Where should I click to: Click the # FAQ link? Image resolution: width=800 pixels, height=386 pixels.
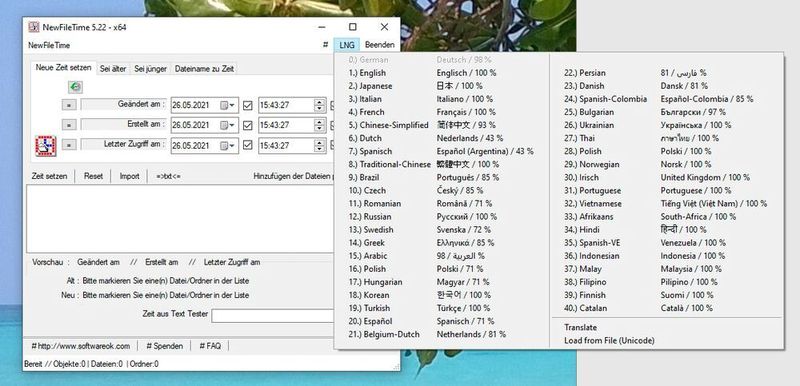point(210,346)
